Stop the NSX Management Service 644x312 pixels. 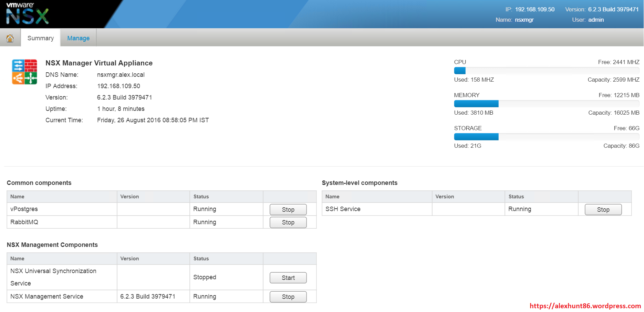288,297
